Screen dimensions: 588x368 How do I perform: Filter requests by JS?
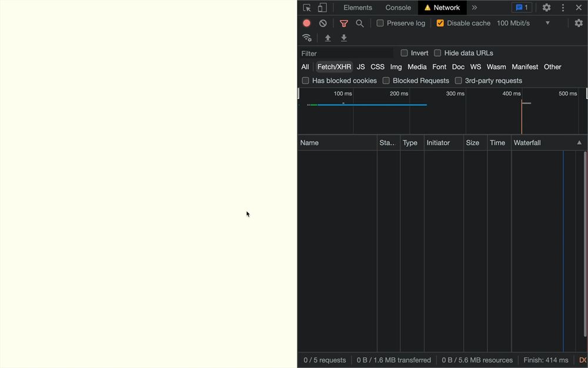[361, 67]
